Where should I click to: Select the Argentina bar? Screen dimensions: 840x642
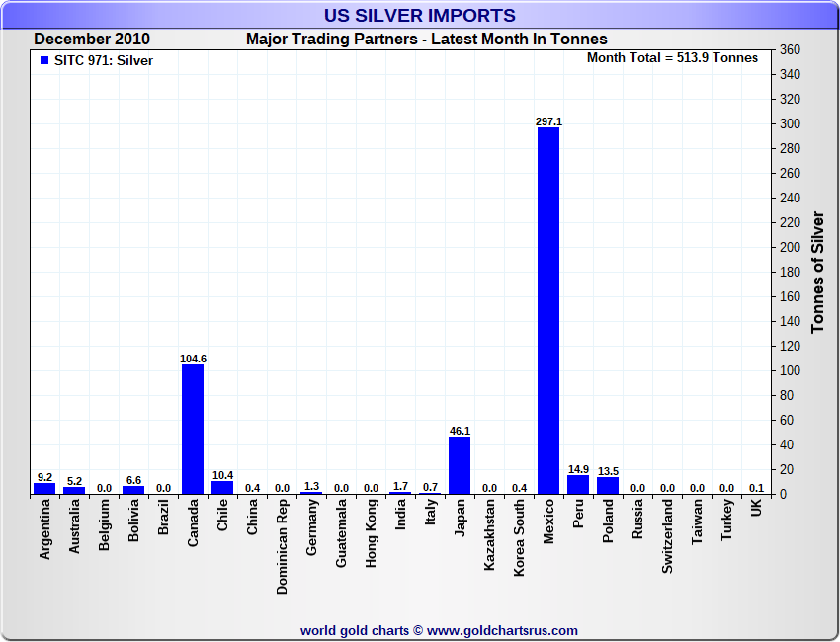(x=44, y=488)
